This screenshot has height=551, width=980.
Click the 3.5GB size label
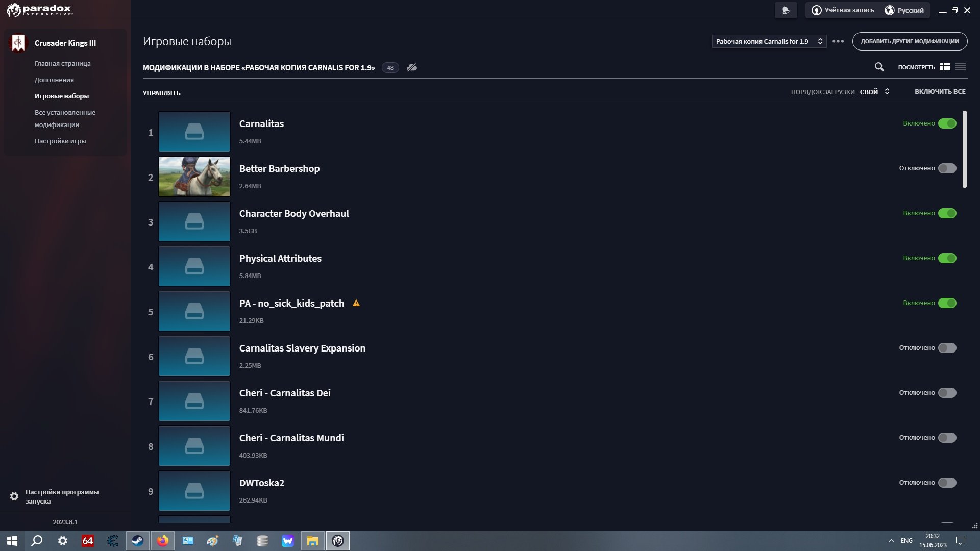pyautogui.click(x=248, y=231)
